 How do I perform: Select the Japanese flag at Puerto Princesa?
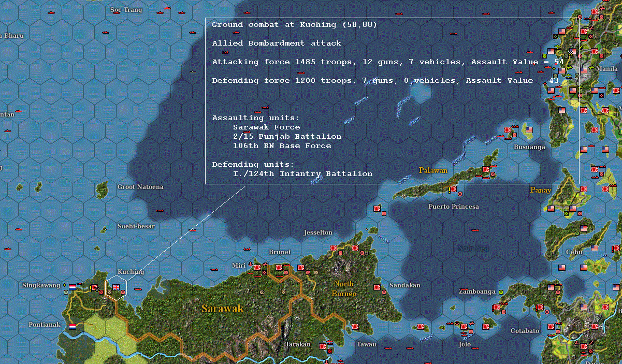[x=453, y=190]
